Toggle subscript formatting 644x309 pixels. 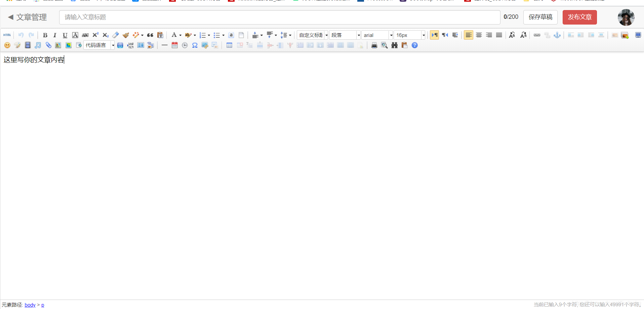106,35
